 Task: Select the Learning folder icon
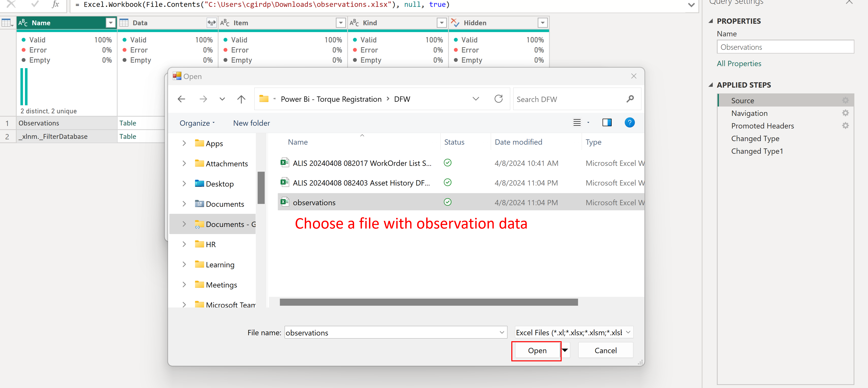pos(199,264)
